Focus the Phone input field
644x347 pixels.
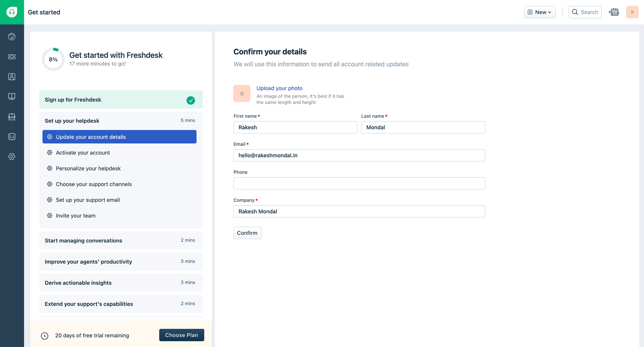click(359, 183)
